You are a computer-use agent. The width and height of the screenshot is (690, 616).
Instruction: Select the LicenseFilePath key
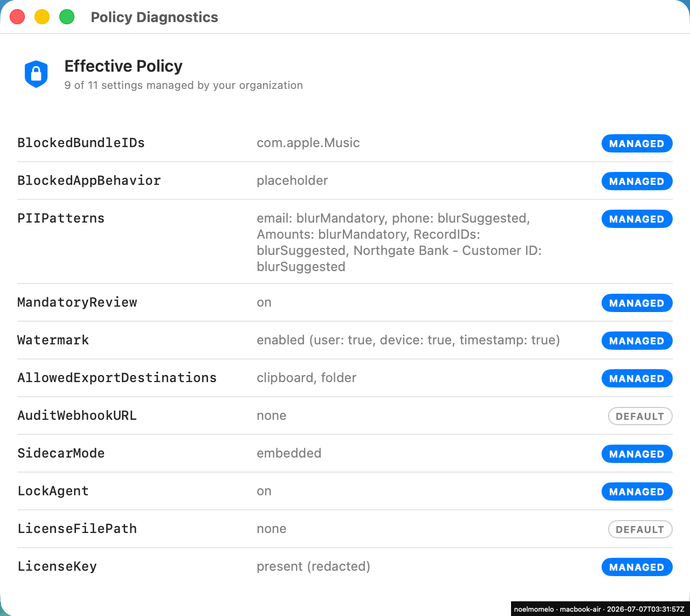click(x=77, y=529)
